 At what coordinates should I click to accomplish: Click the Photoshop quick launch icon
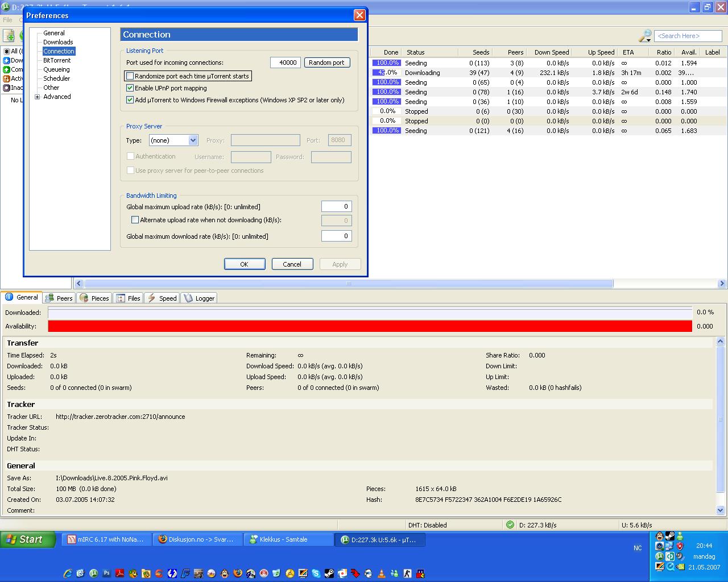(106, 573)
